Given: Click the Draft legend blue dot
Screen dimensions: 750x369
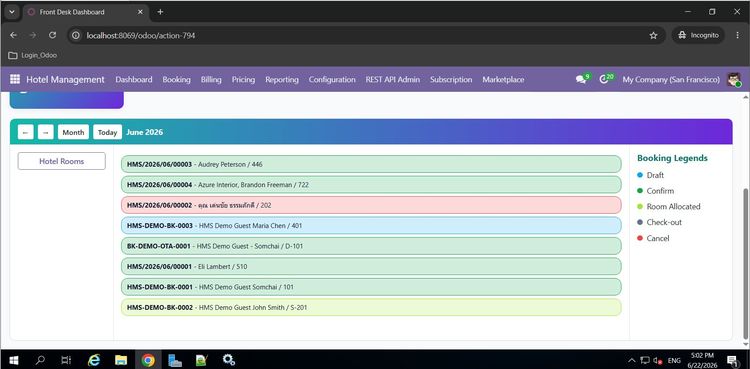Looking at the screenshot, I should tap(640, 175).
